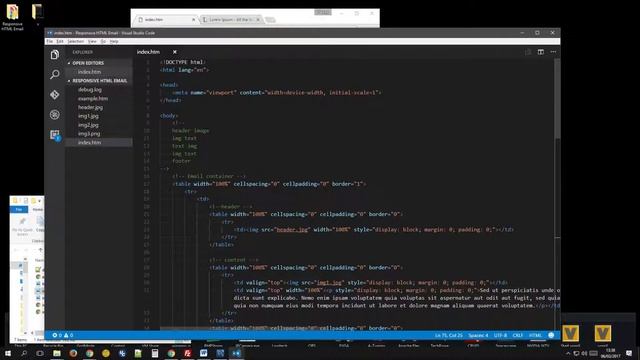Click the errors and warnings status indicator
Viewport: 640px width, 360px height.
tap(62, 335)
